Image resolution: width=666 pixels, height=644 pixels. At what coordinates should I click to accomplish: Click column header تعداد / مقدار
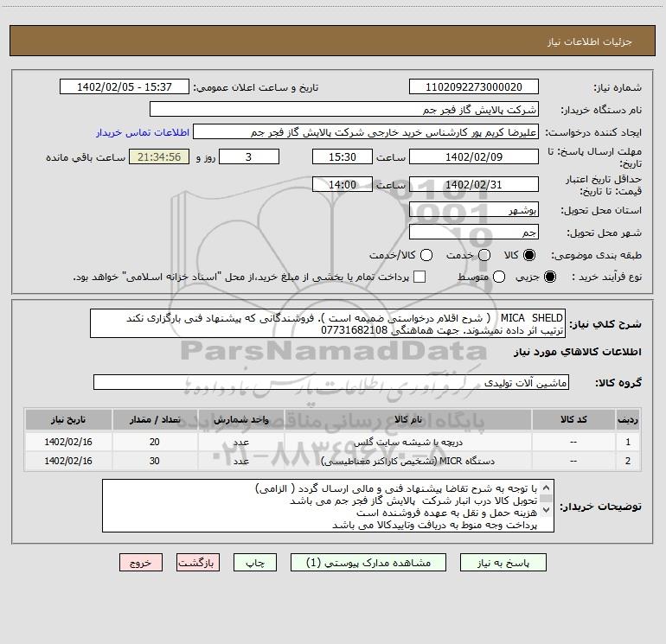155,419
